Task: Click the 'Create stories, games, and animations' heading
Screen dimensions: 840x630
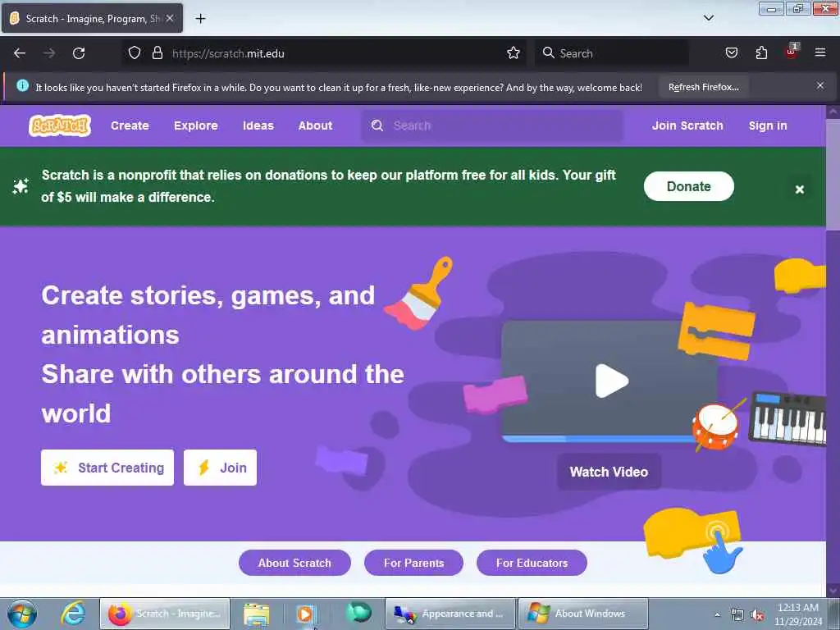Action: [x=208, y=315]
